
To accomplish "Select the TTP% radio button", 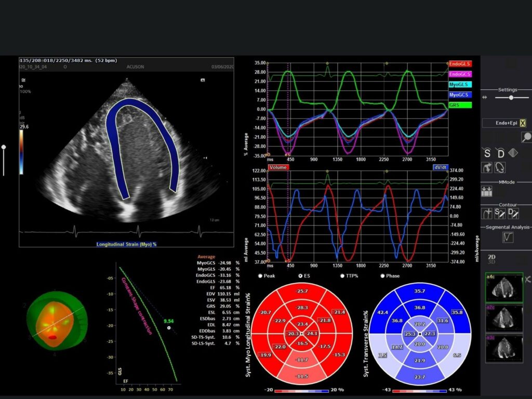I will tap(342, 276).
